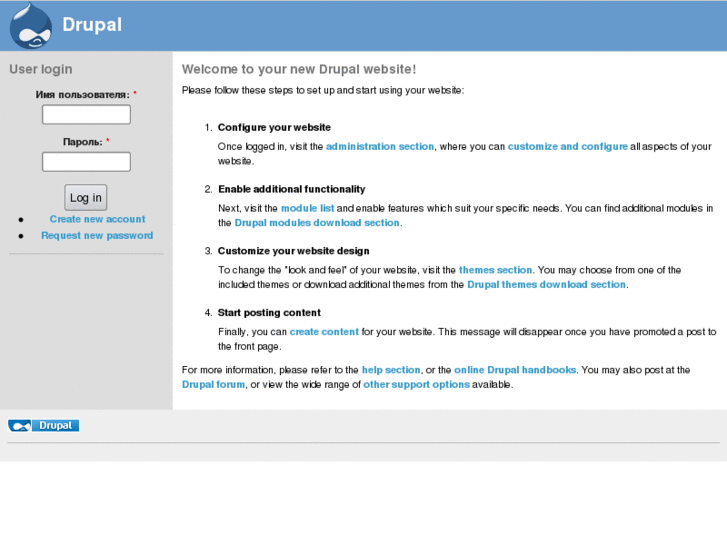The image size is (727, 545).
Task: Visit the Drupal forum link
Action: point(213,385)
